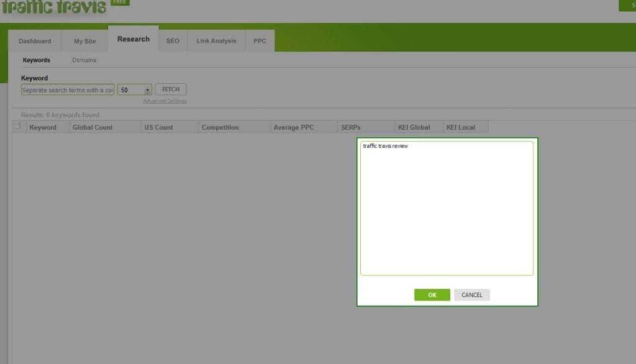The image size is (636, 364).
Task: Tick the select-all checkbox in table header
Action: click(17, 126)
